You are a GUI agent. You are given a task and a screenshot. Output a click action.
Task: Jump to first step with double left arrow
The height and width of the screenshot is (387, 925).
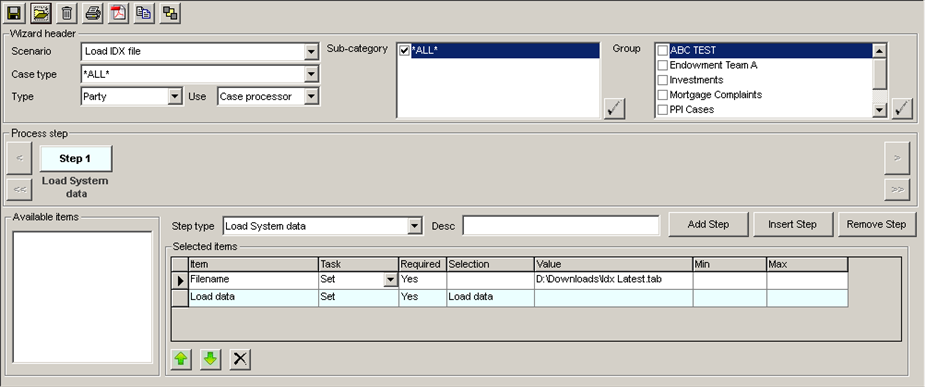coord(19,189)
